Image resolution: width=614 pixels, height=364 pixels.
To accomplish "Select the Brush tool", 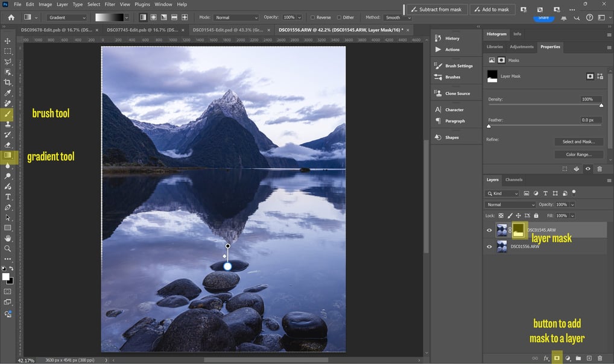I will click(7, 114).
